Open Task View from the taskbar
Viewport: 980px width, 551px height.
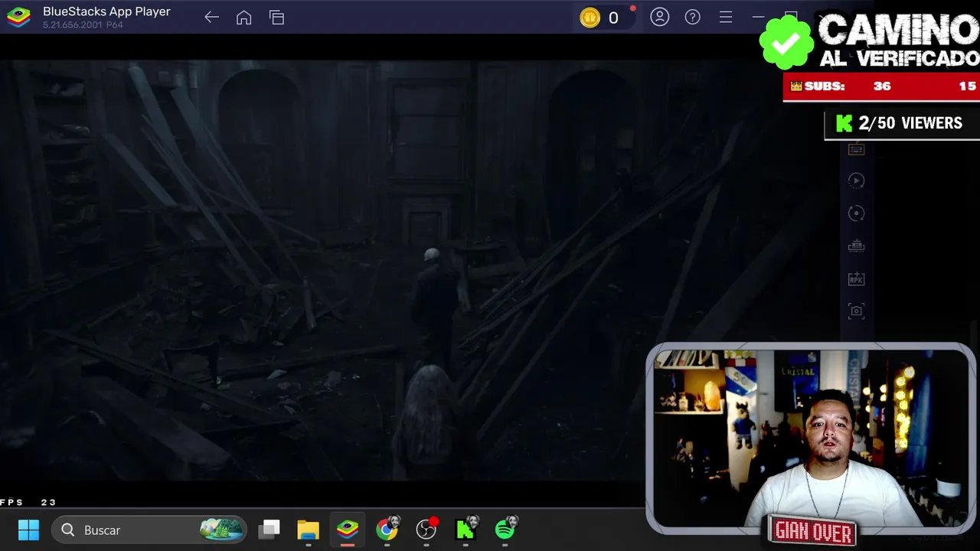coord(269,530)
